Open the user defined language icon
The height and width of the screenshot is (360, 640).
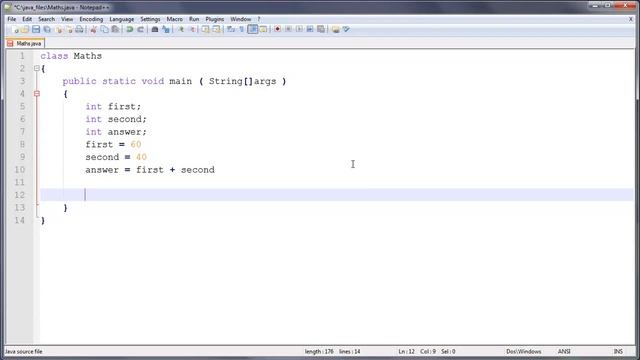(264, 29)
